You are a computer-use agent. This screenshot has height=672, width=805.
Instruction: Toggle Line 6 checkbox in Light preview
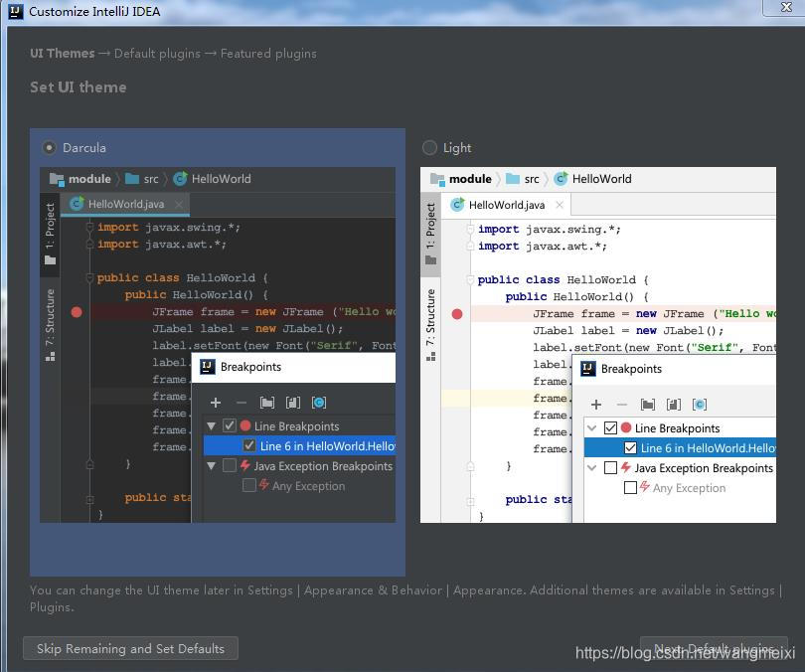click(x=630, y=447)
